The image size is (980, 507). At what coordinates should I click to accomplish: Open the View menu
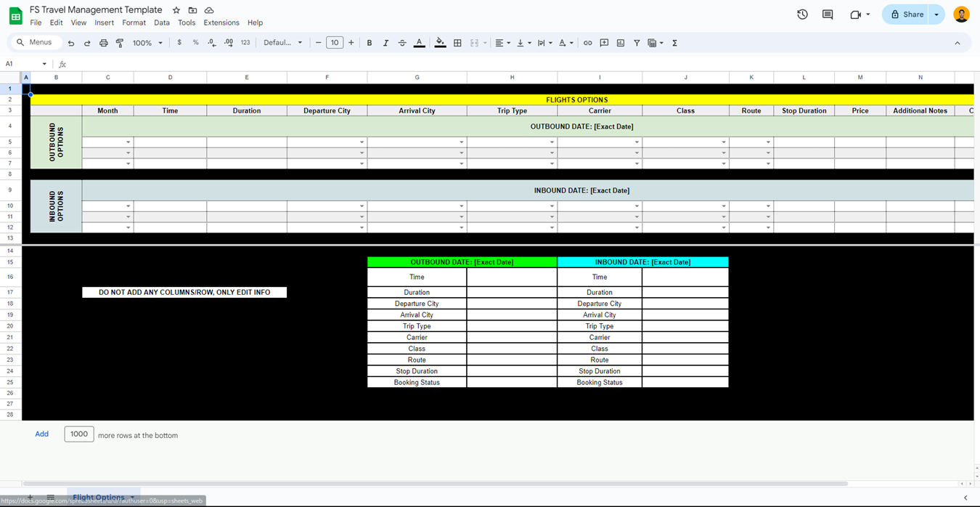pos(78,23)
